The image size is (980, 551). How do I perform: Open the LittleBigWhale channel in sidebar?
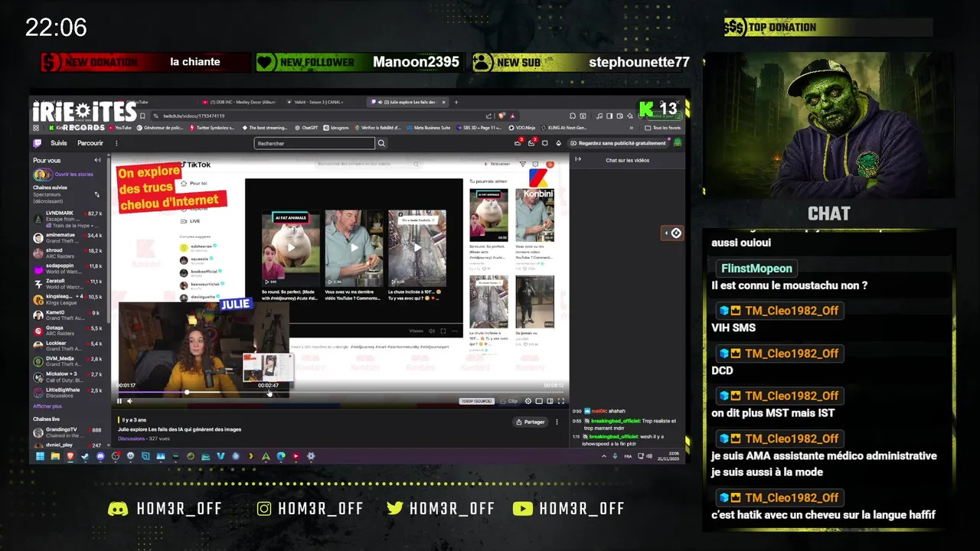pos(67,393)
